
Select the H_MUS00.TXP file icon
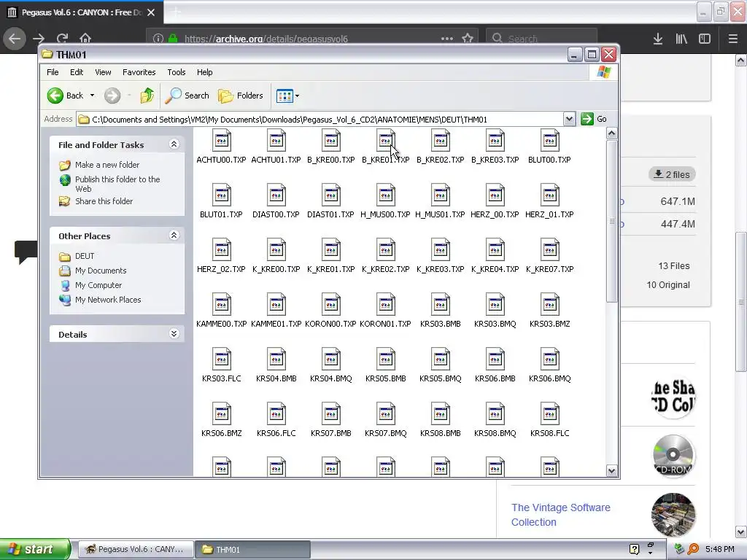386,195
